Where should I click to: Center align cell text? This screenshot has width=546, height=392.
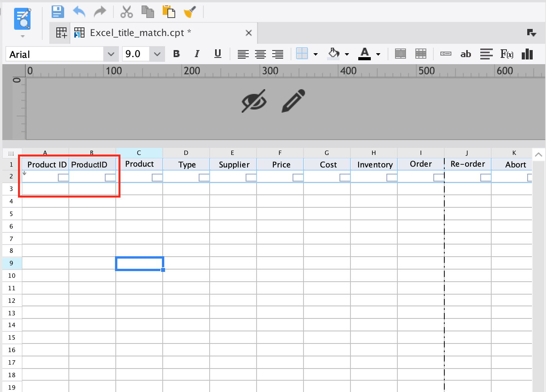[x=260, y=54]
